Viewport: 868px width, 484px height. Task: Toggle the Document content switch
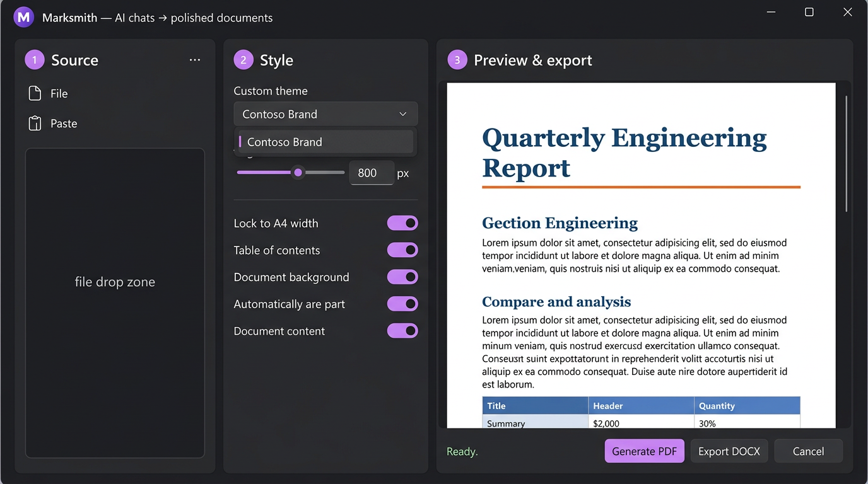pos(402,331)
